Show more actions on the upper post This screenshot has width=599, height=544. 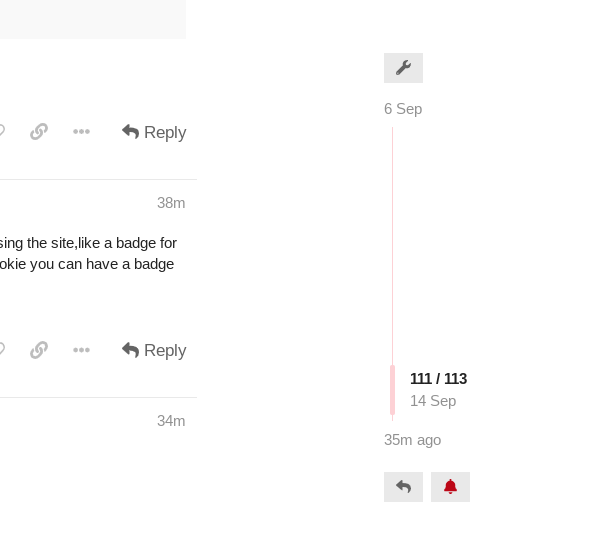(81, 132)
